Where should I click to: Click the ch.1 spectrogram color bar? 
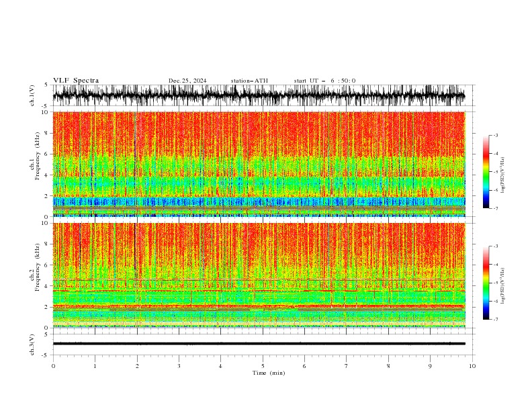(486, 172)
